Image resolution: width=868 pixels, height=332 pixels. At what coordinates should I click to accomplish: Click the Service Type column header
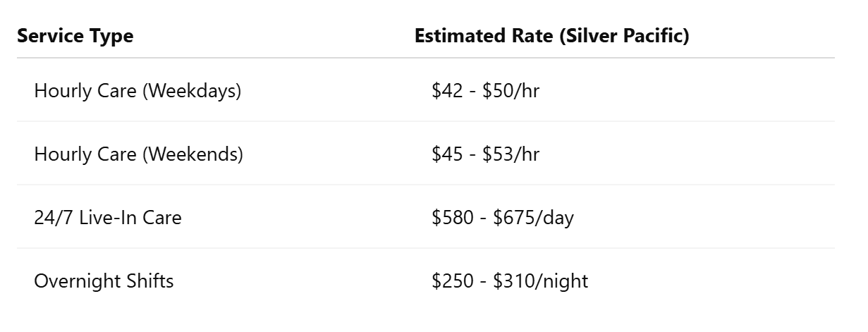pos(75,36)
